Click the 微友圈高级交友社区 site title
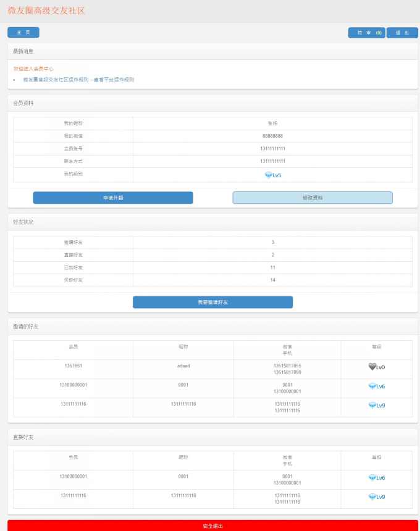Screen dimensions: 420x531 click(x=46, y=11)
